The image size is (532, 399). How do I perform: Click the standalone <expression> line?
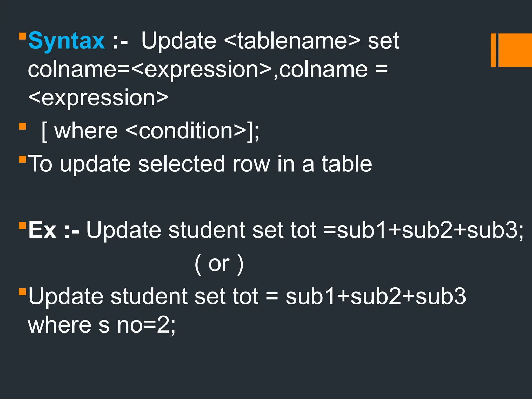point(98,98)
